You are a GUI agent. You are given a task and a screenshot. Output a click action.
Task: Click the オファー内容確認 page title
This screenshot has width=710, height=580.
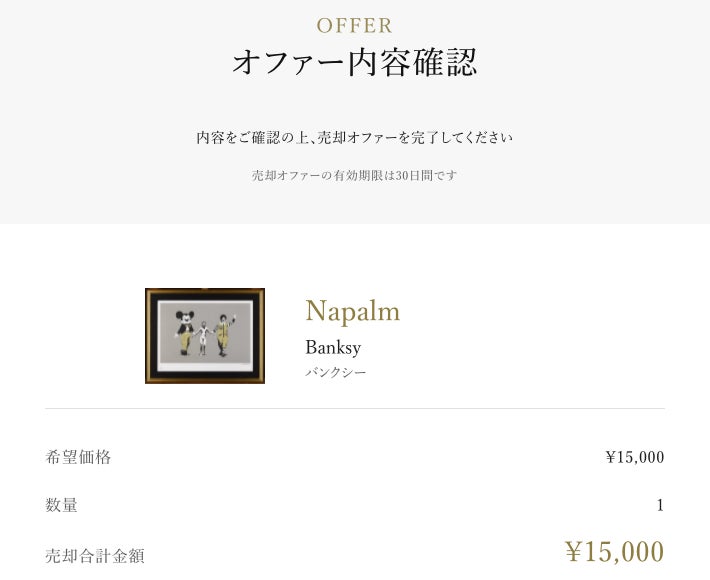pyautogui.click(x=355, y=62)
